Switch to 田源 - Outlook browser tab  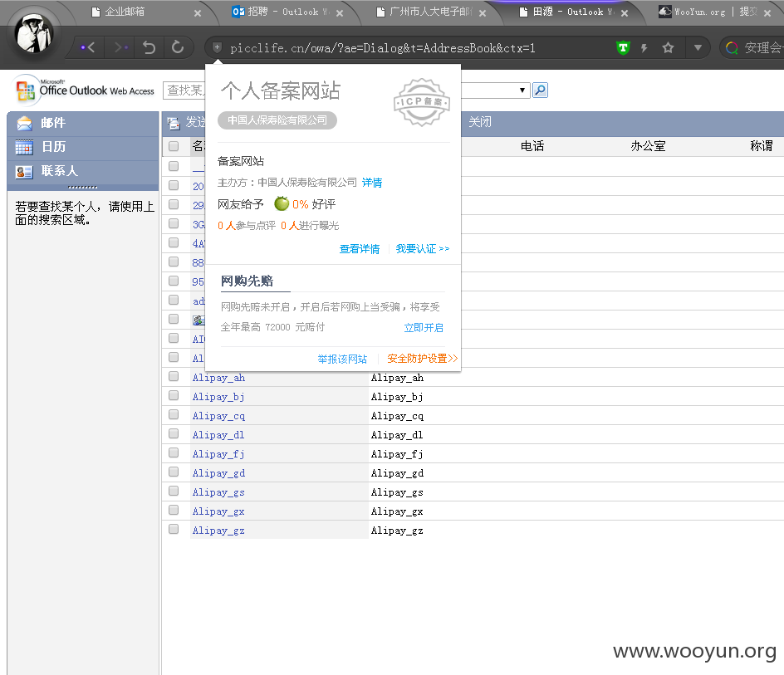tap(567, 12)
